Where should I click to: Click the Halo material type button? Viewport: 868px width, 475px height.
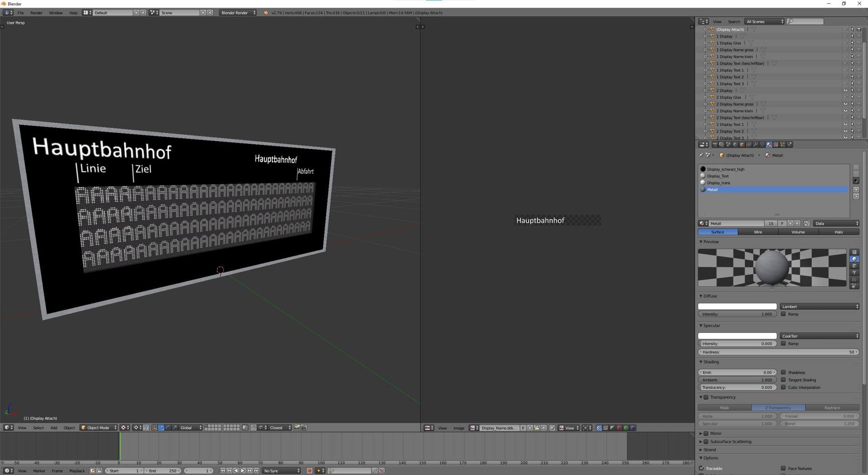(838, 232)
